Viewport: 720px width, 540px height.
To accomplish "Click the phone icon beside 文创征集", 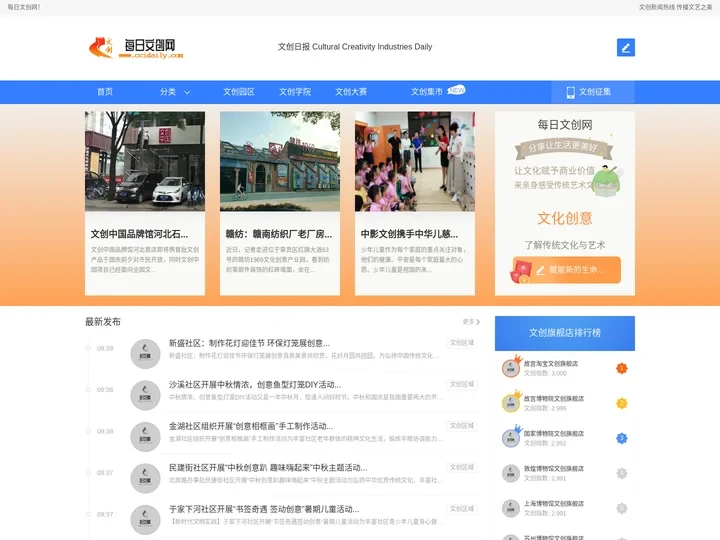I will [x=570, y=92].
